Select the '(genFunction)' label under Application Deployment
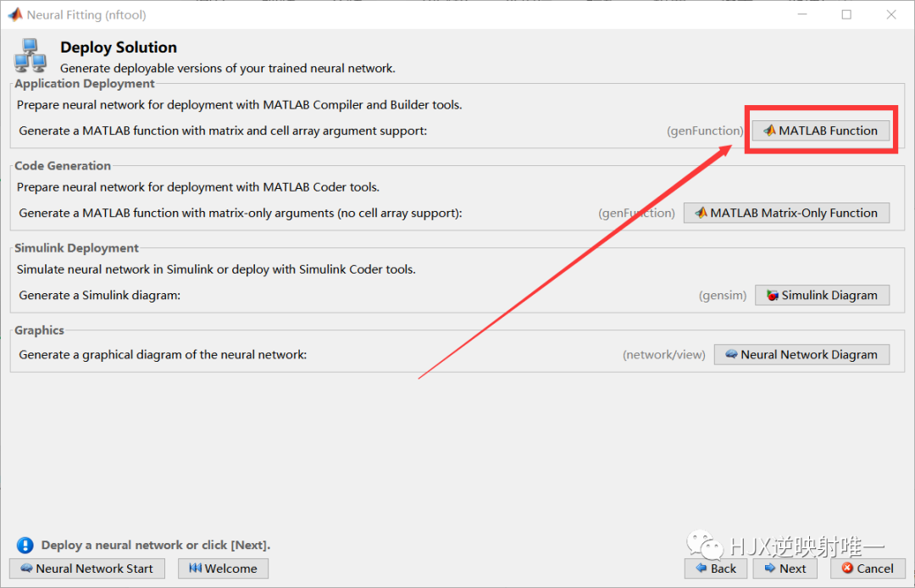 click(x=705, y=131)
